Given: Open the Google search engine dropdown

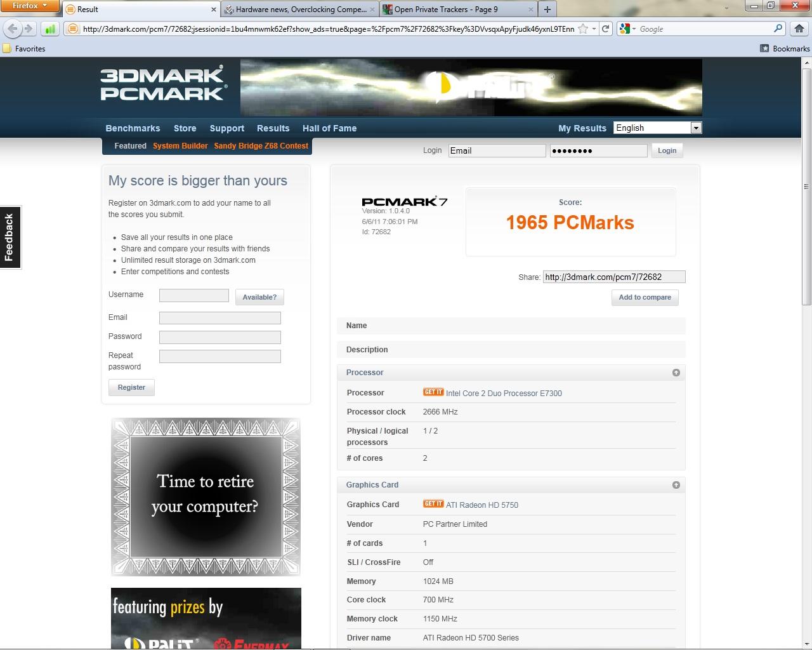Looking at the screenshot, I should coord(627,29).
